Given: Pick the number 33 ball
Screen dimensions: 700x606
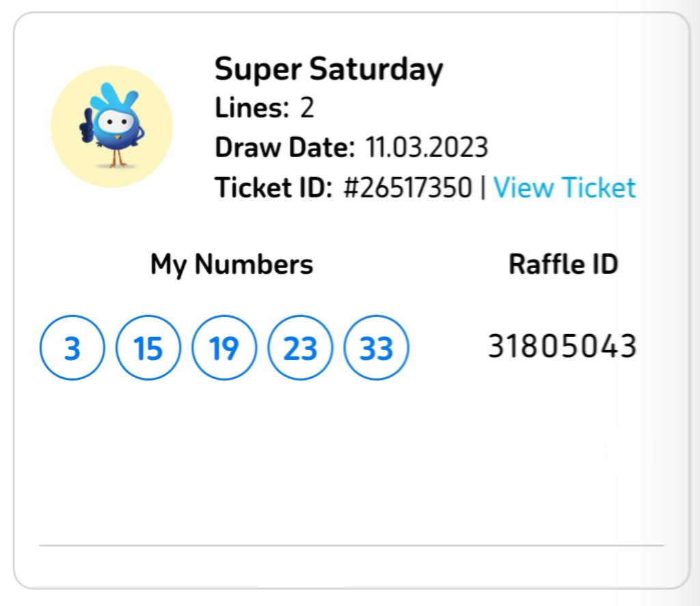Looking at the screenshot, I should (376, 348).
